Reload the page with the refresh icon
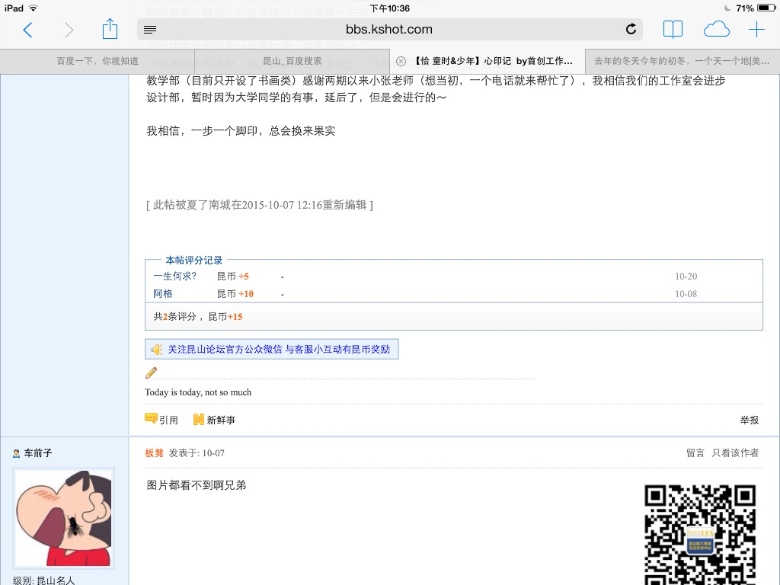The width and height of the screenshot is (780, 585). [631, 30]
